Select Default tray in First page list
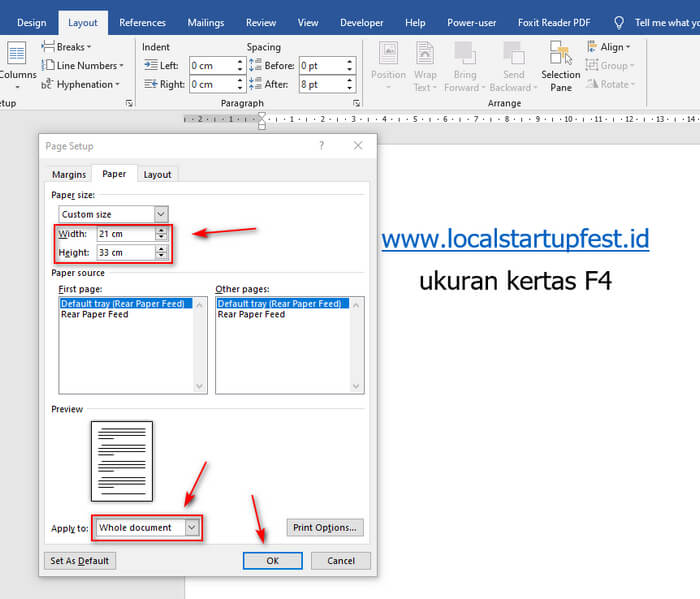 [126, 304]
